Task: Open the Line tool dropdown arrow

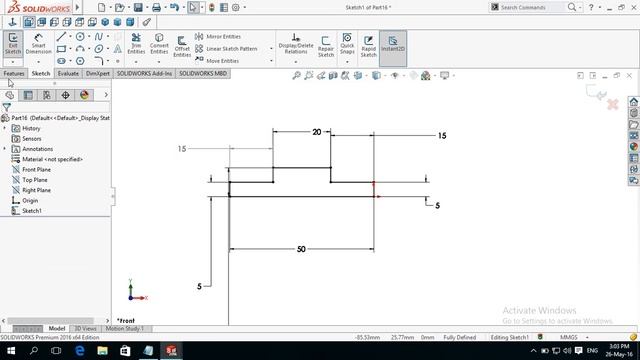Action: pos(70,37)
